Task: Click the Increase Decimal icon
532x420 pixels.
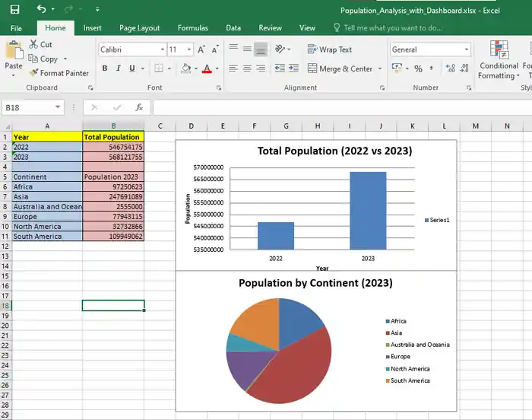Action: 450,68
